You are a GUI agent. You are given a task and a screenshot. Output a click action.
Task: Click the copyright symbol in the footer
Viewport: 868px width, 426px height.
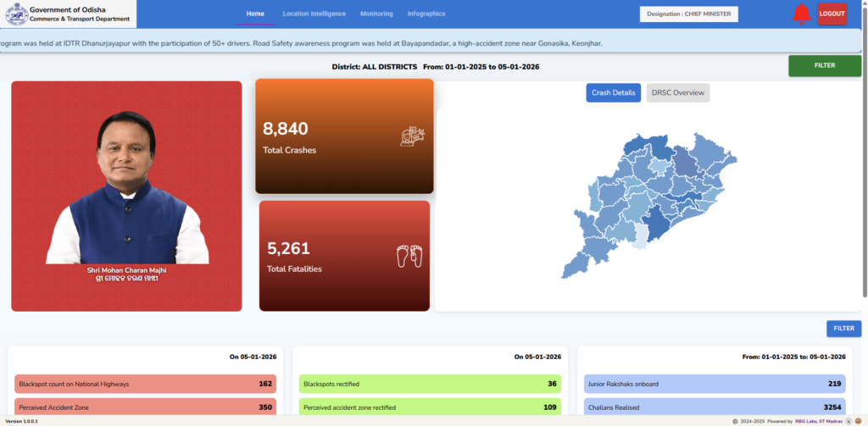735,422
